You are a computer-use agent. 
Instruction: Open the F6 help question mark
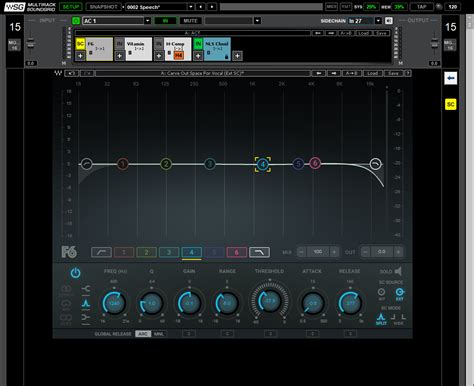[407, 73]
